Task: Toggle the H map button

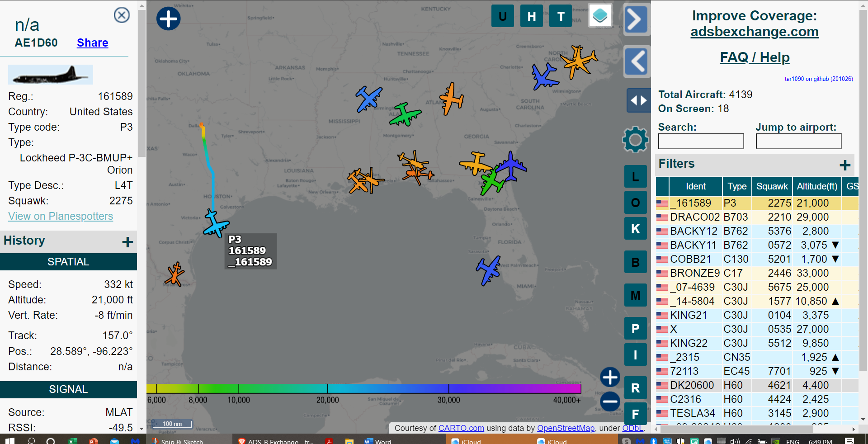Action: coord(532,16)
